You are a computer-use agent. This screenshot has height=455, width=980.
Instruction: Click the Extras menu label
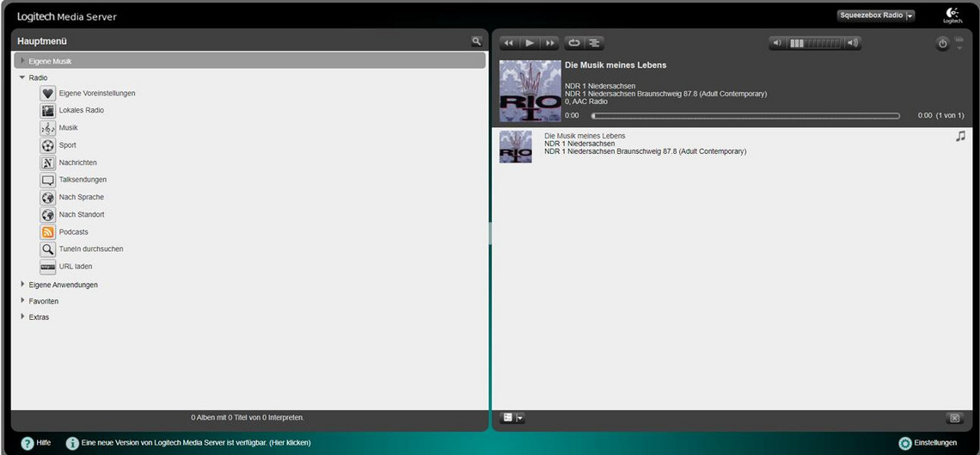point(39,317)
